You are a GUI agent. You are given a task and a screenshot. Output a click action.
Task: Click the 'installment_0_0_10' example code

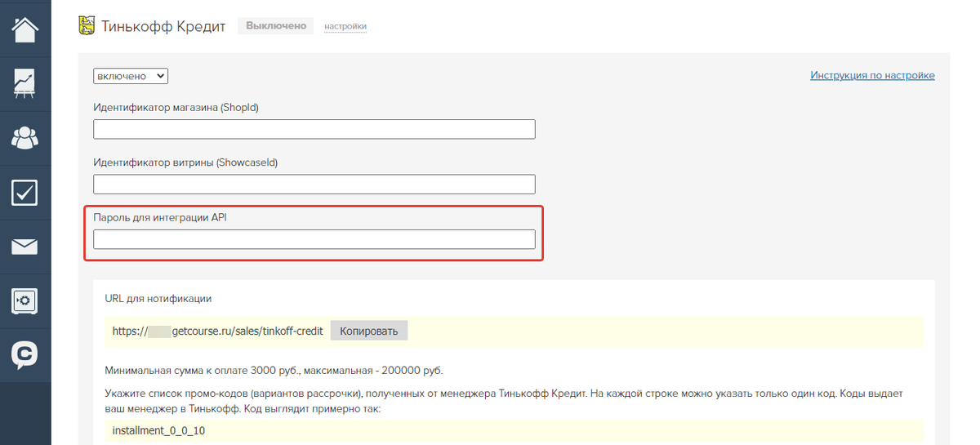coord(158,429)
